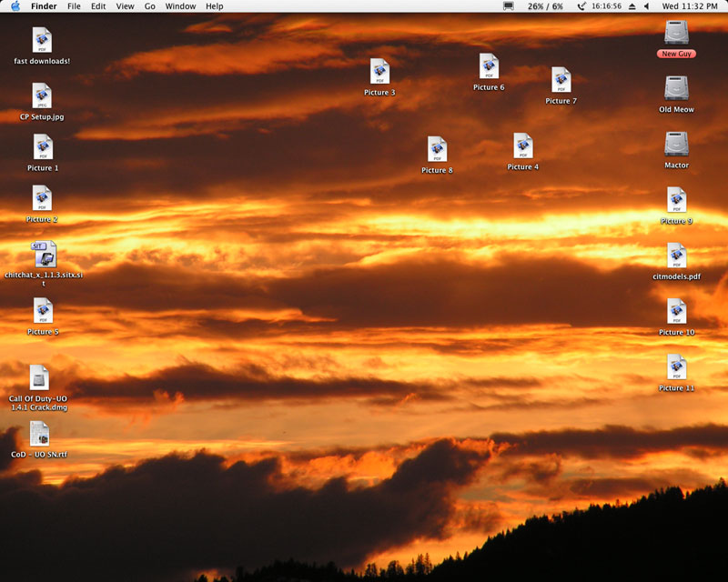728x582 pixels.
Task: Select the Picture 9 desktop file
Action: tap(676, 199)
